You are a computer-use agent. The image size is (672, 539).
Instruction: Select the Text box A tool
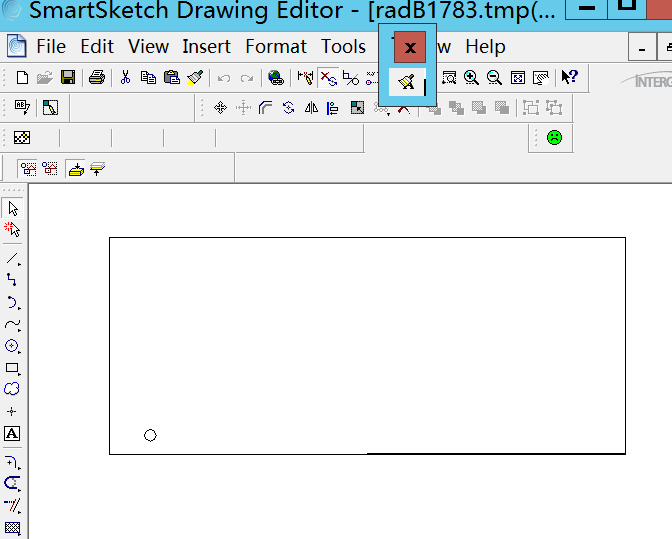pyautogui.click(x=12, y=434)
